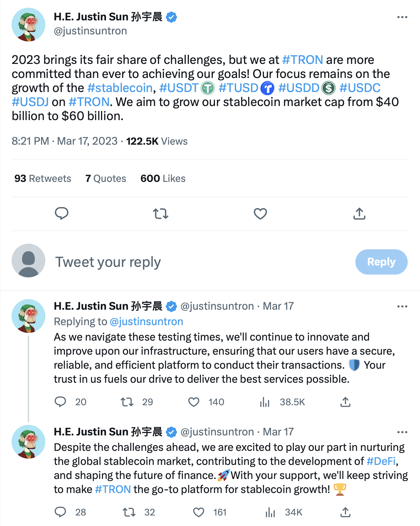The width and height of the screenshot is (420, 526).
Task: Retweet the reply showing 29 retweets
Action: click(x=127, y=402)
